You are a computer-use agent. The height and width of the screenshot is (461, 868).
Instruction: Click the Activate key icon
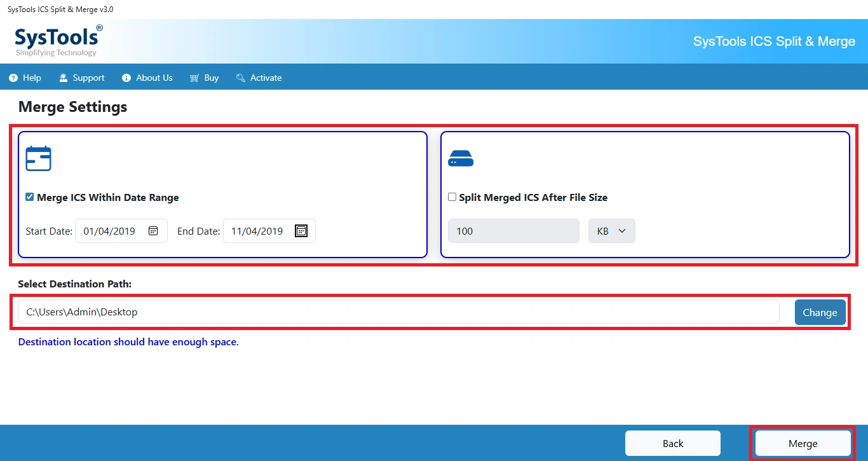241,78
